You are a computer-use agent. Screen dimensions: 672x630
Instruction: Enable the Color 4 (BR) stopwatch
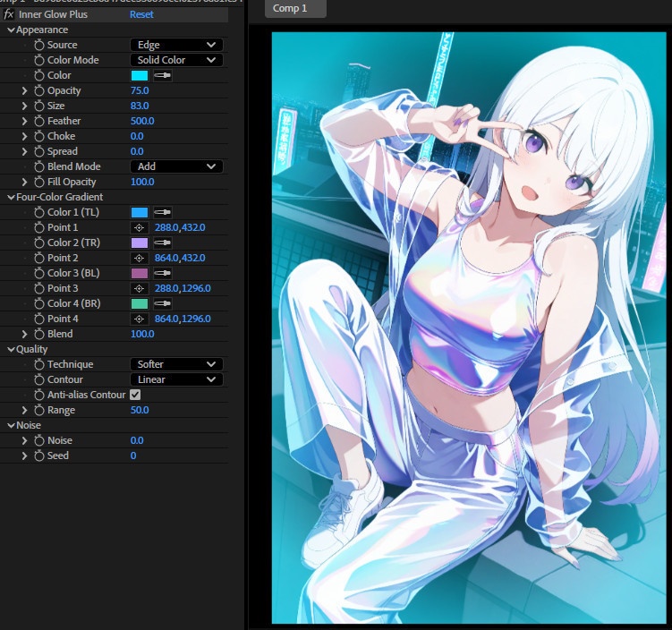39,303
